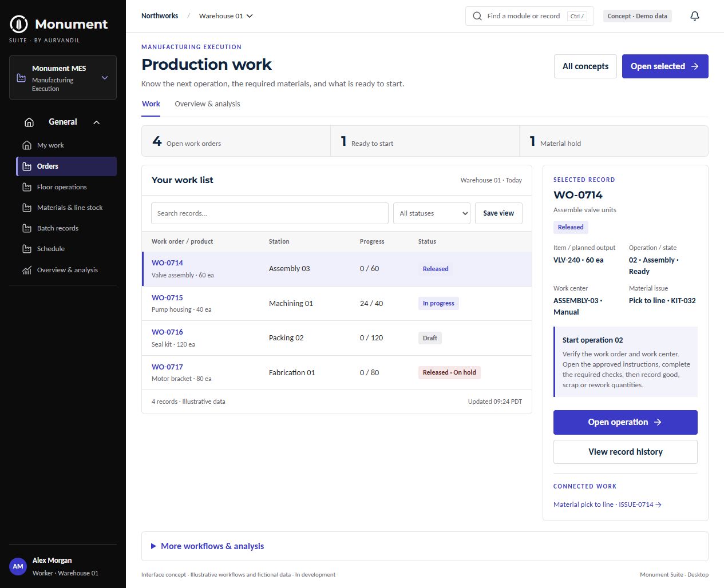Click the 24 / 40 progress value
Viewport: 724px width, 588px height.
coord(371,304)
